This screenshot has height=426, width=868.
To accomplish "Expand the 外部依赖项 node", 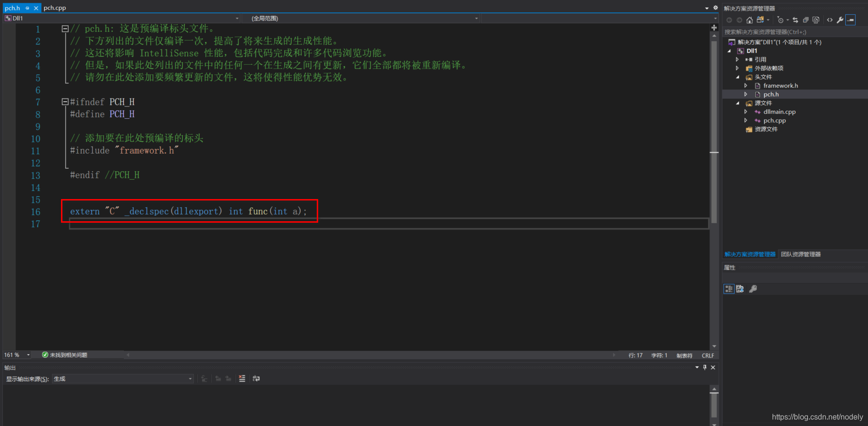I will pos(737,68).
